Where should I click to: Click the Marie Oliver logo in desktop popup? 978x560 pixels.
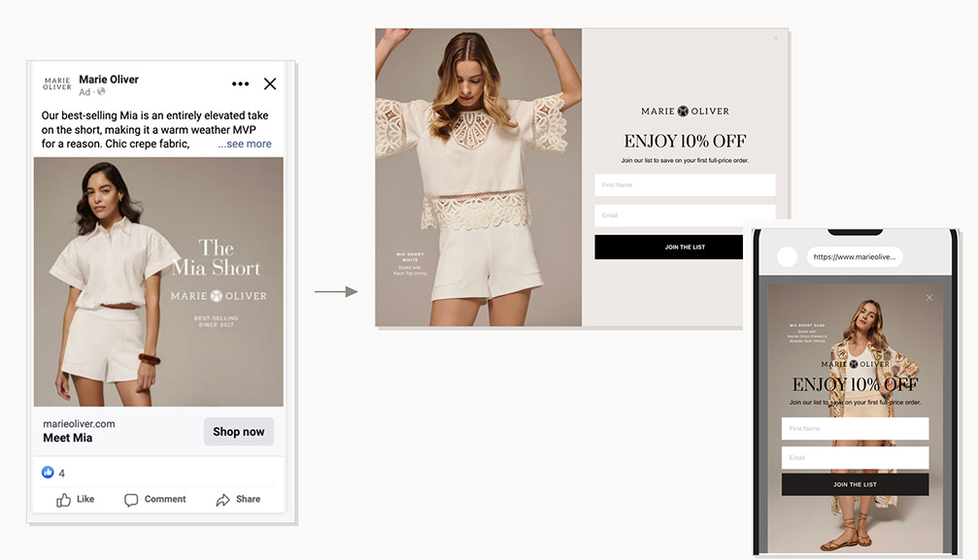point(685,111)
